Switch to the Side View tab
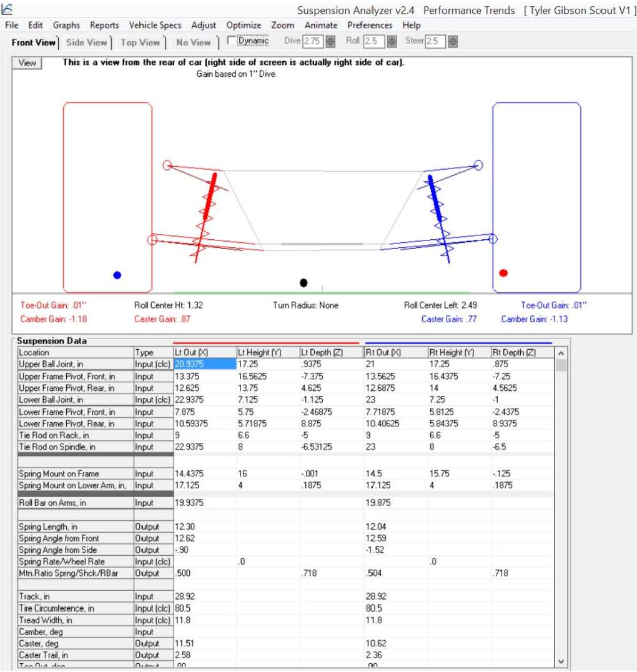This screenshot has width=637, height=672. (86, 42)
